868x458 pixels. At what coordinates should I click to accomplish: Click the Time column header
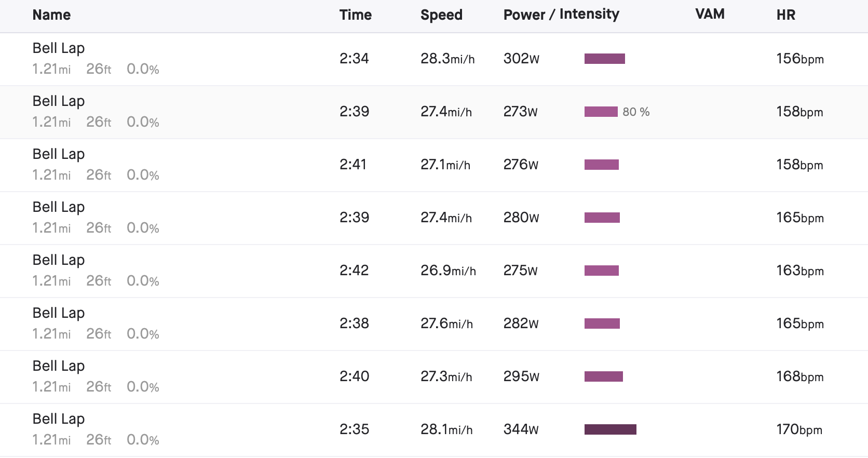[x=356, y=15]
